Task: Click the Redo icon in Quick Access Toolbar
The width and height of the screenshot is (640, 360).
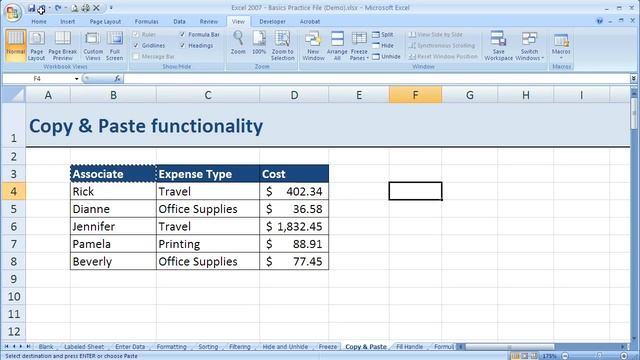Action: tap(58, 8)
